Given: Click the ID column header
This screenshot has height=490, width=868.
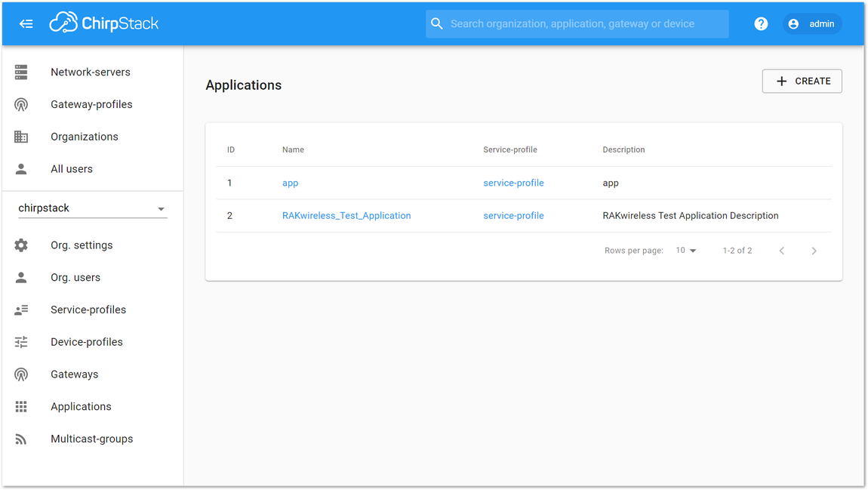Looking at the screenshot, I should tap(231, 150).
